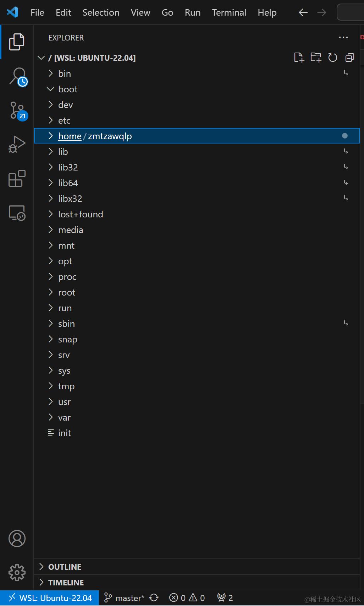Open the Terminal menu
Screen dimensions: 364x606
tap(229, 12)
